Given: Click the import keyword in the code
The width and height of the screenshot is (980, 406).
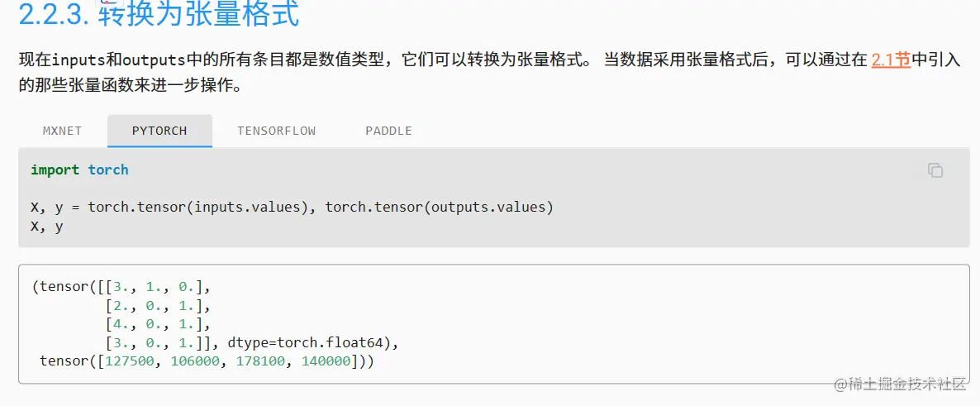Looking at the screenshot, I should (55, 170).
